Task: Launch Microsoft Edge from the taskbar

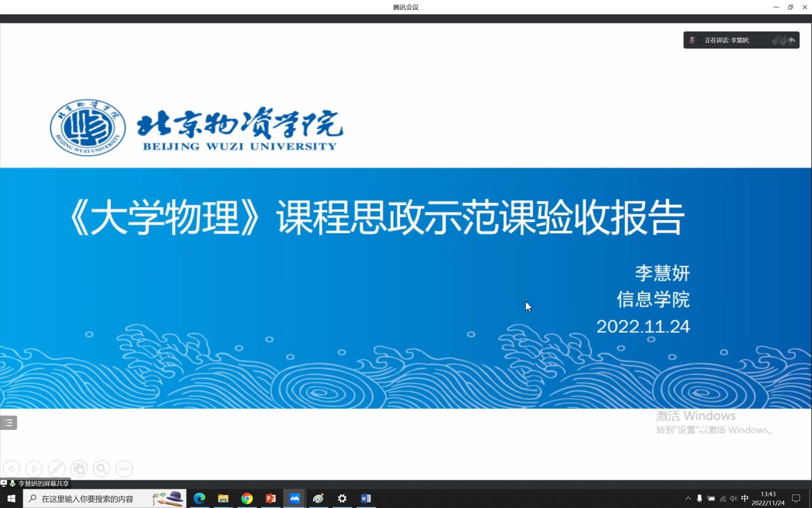Action: (199, 499)
